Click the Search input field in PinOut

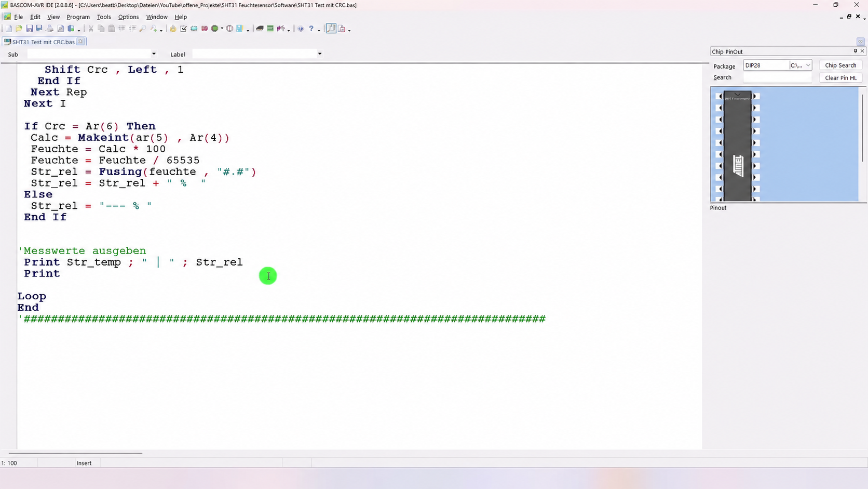777,78
